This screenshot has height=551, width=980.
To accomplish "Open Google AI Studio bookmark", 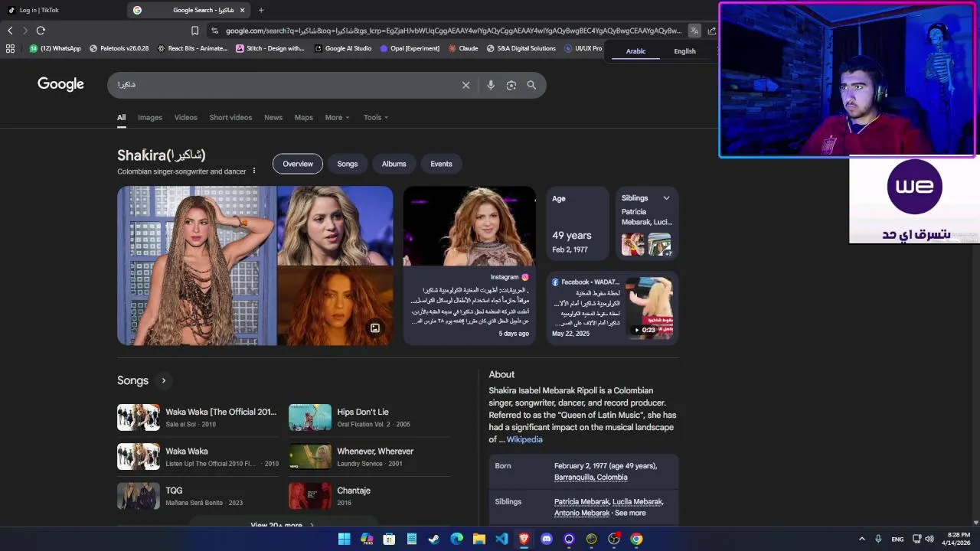I will (x=343, y=48).
